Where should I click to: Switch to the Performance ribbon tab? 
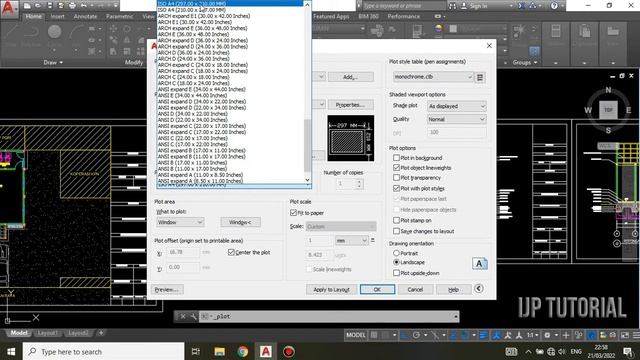[x=404, y=16]
